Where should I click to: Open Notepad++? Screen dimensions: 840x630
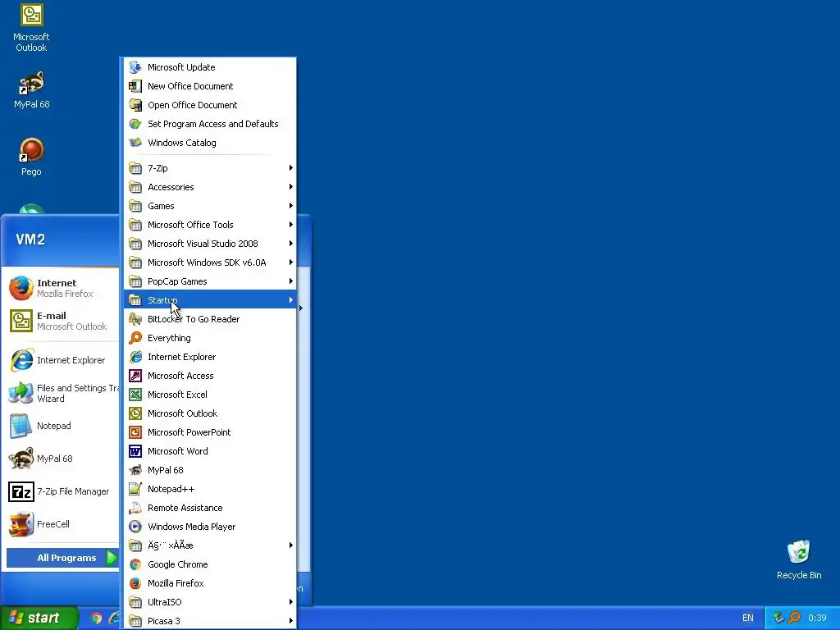[210, 489]
